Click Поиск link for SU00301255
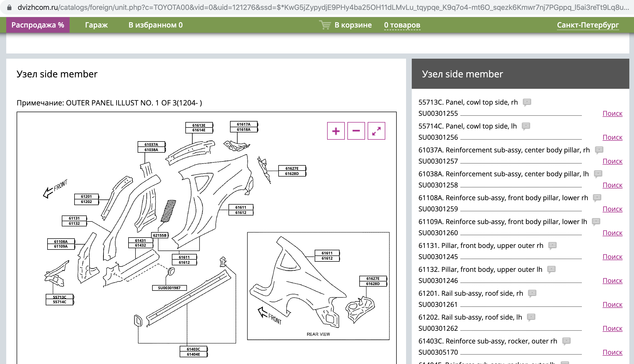Image resolution: width=634 pixels, height=364 pixels. [x=612, y=113]
